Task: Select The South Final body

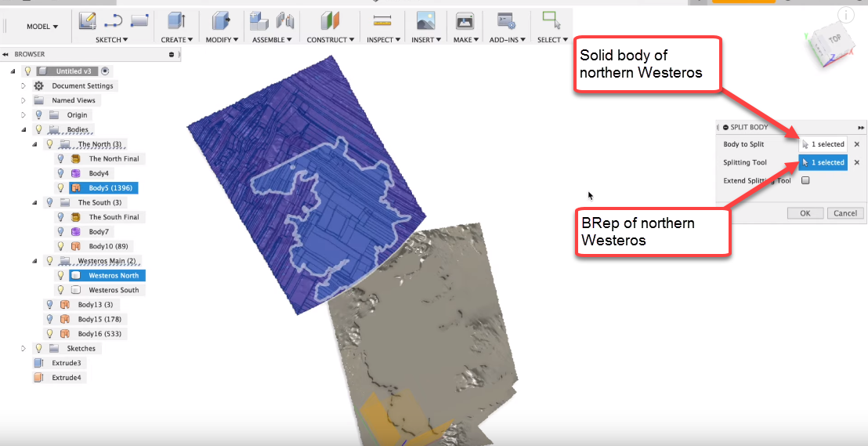Action: pyautogui.click(x=114, y=216)
